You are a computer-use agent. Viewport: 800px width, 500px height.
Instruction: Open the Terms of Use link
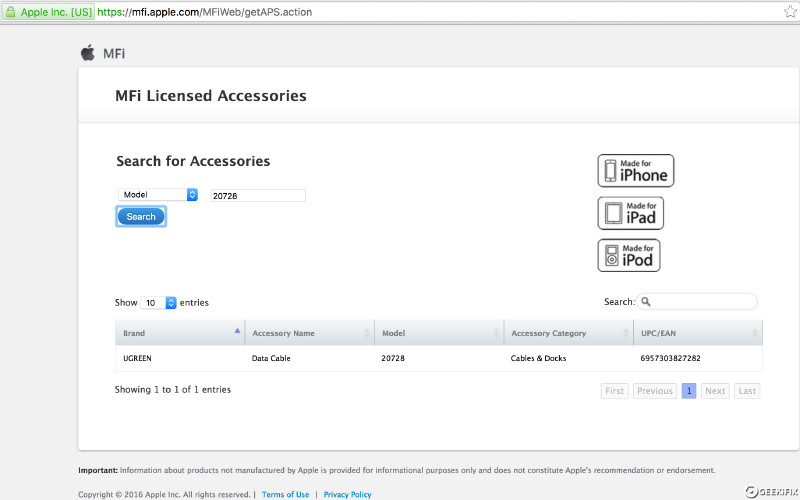[285, 494]
